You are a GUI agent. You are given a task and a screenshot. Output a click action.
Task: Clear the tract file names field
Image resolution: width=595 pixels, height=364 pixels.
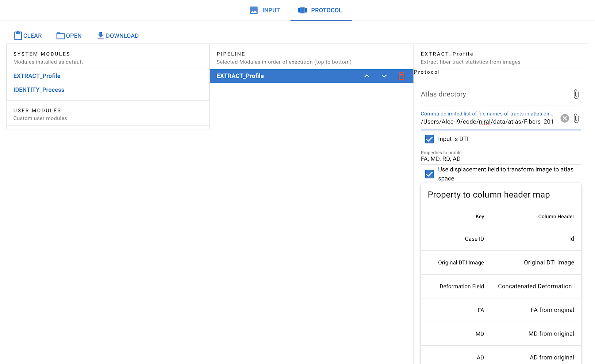click(x=565, y=118)
